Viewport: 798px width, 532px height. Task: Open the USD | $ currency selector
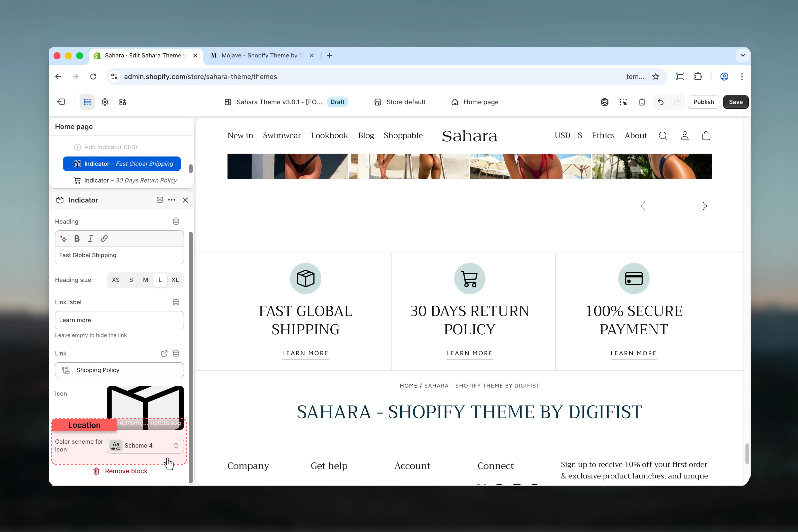click(568, 136)
